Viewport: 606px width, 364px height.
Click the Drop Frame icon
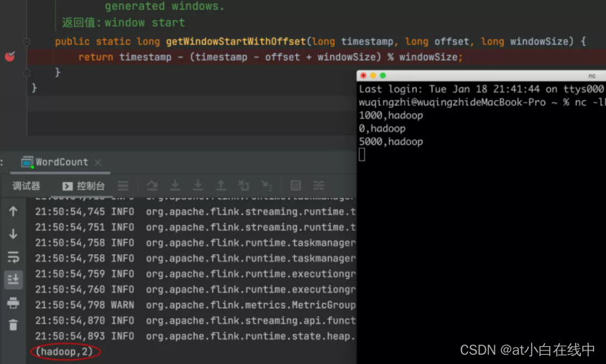click(244, 186)
